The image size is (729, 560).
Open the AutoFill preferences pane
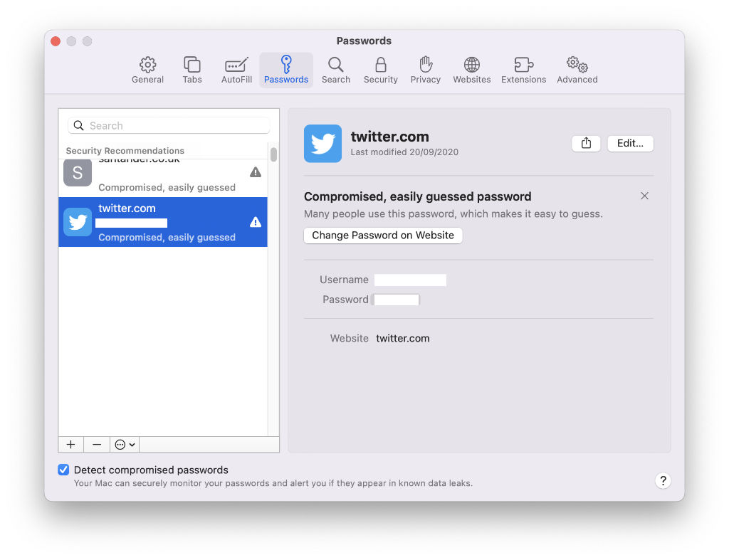(236, 70)
